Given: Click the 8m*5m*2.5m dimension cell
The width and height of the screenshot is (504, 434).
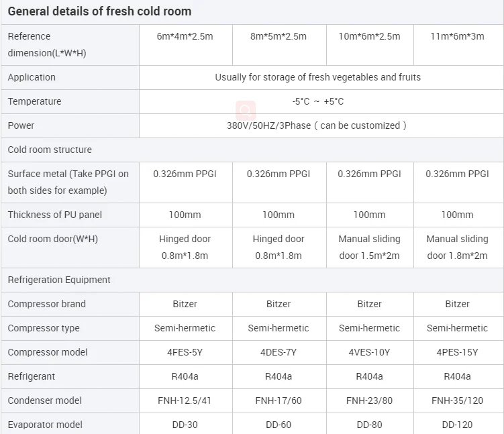Looking at the screenshot, I should coord(278,36).
